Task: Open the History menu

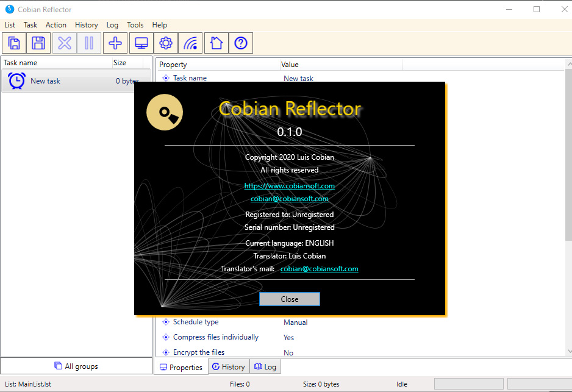Action: pyautogui.click(x=87, y=25)
